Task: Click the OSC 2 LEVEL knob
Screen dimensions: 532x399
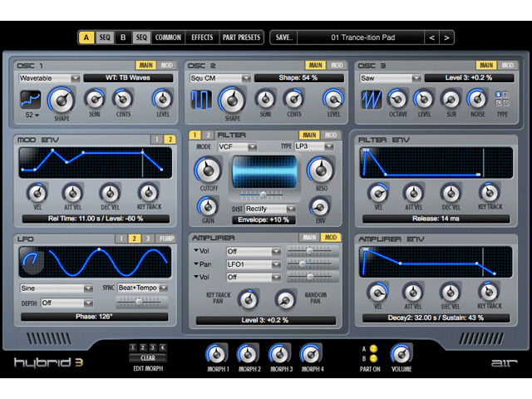Action: click(333, 100)
